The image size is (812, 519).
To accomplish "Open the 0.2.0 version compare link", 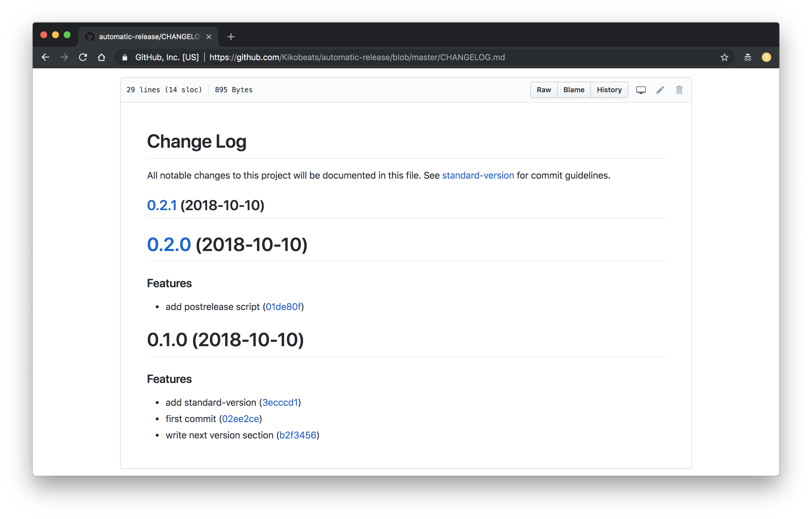I will click(x=169, y=244).
